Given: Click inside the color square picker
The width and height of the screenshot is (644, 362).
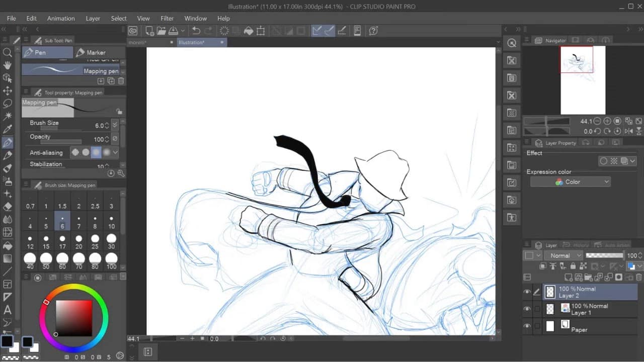Looking at the screenshot, I should [x=73, y=318].
